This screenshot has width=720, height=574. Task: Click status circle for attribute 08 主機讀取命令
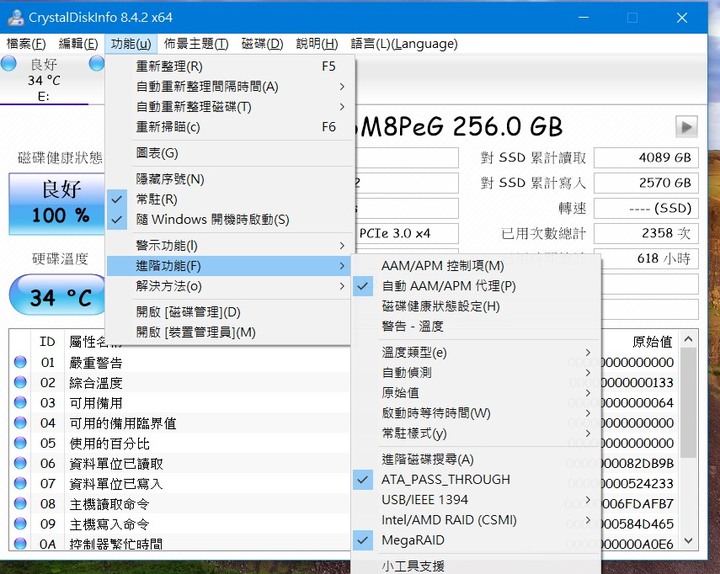pos(20,504)
